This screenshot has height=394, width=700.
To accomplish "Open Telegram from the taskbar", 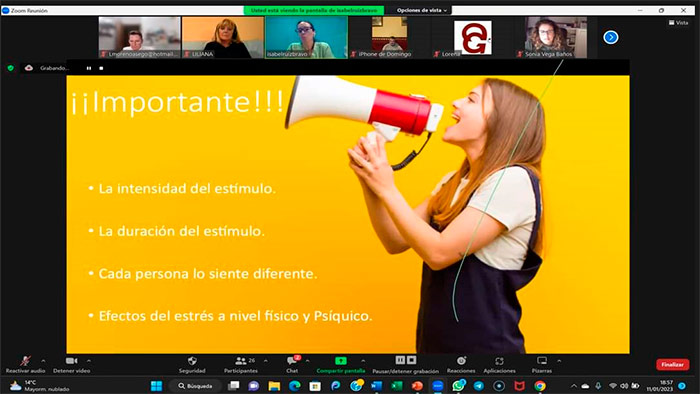I will 479,386.
